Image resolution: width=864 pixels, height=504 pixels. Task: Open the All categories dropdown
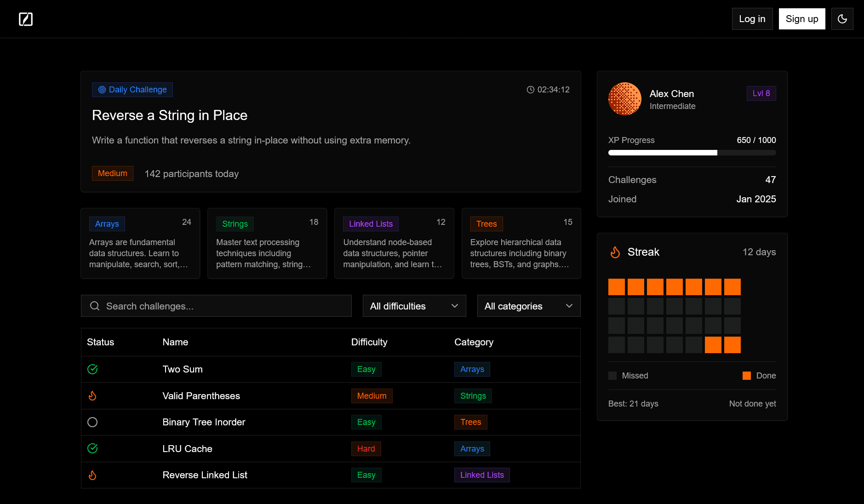(529, 306)
